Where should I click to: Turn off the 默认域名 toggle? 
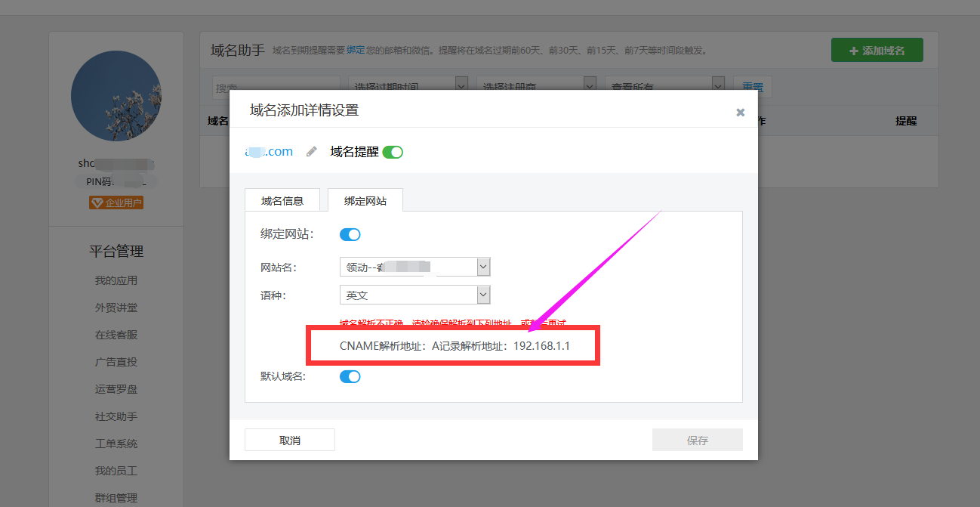(x=350, y=376)
